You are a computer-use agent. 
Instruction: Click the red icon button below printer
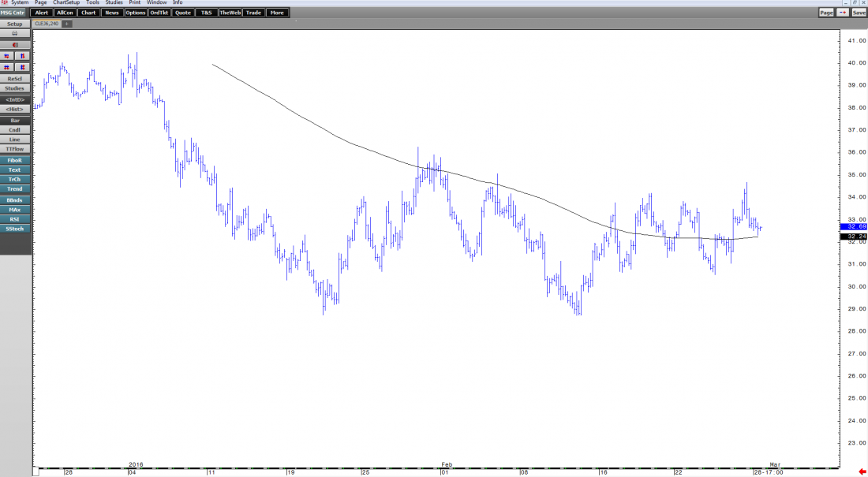click(15, 45)
